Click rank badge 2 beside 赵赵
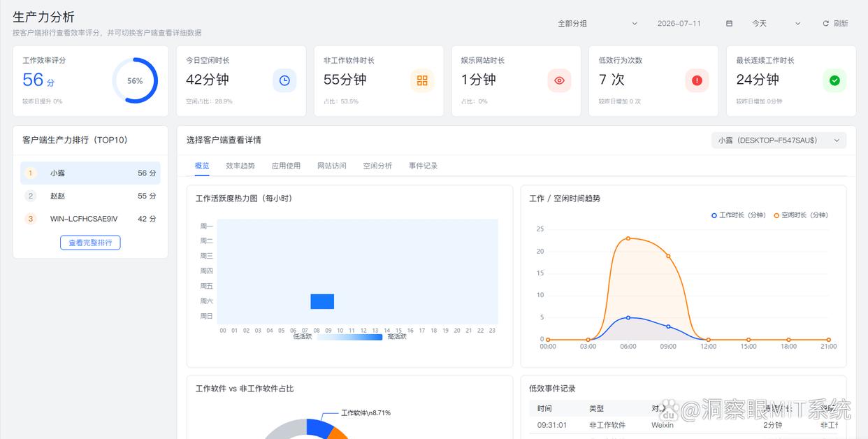Screen dimensions: 868x439 pyautogui.click(x=30, y=196)
